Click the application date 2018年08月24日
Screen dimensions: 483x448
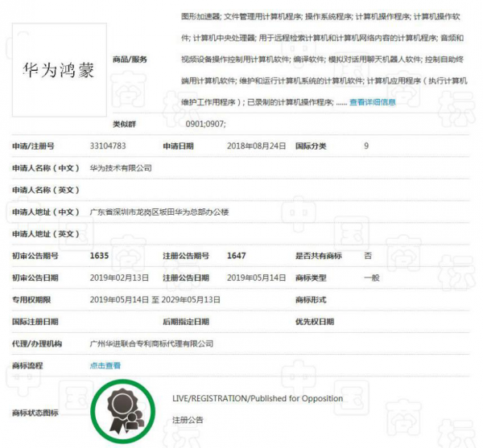257,146
